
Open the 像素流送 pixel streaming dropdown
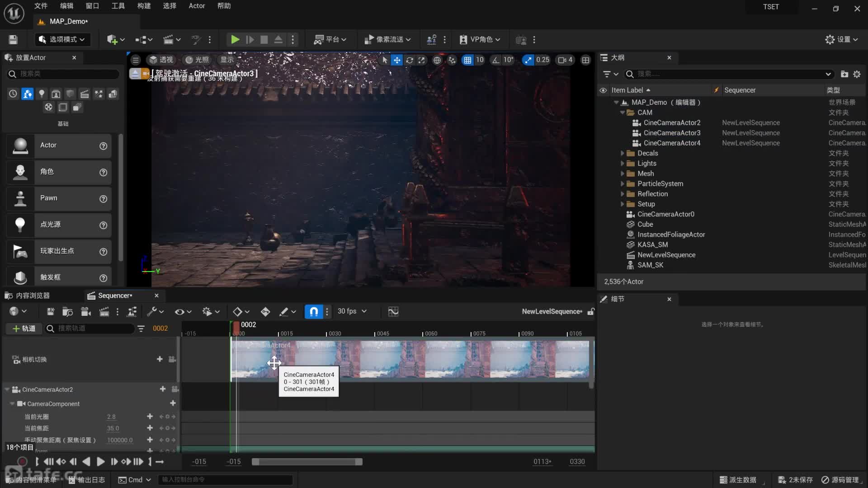[x=387, y=40]
